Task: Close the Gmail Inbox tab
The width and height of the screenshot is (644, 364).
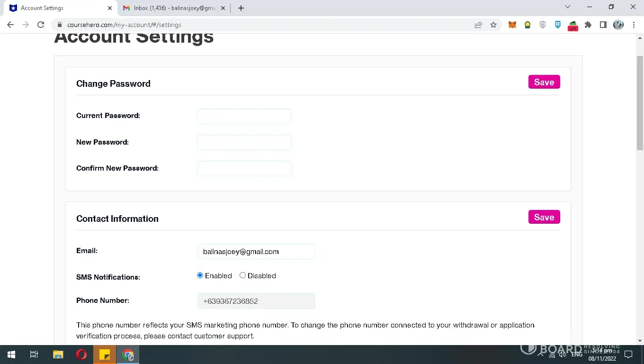Action: (x=223, y=8)
